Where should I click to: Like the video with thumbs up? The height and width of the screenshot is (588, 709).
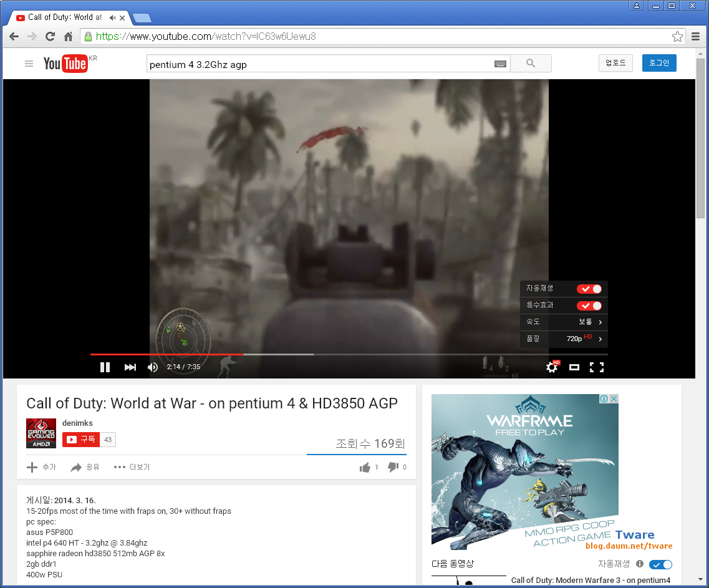pyautogui.click(x=365, y=467)
